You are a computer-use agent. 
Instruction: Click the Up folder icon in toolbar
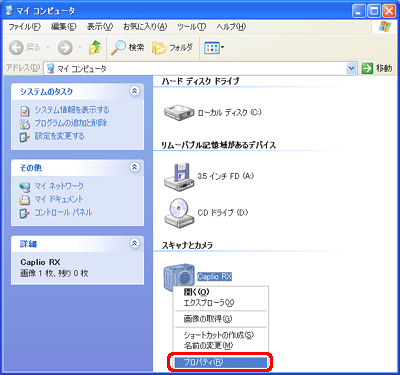(x=95, y=48)
